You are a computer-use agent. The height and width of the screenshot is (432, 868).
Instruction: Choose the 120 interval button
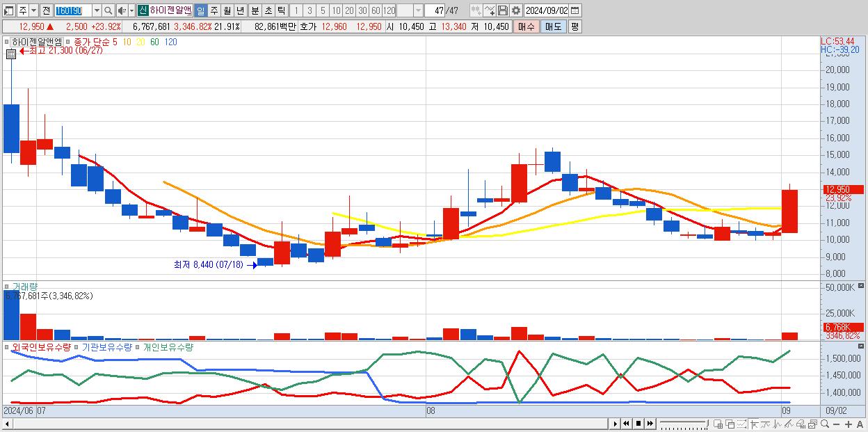(389, 10)
